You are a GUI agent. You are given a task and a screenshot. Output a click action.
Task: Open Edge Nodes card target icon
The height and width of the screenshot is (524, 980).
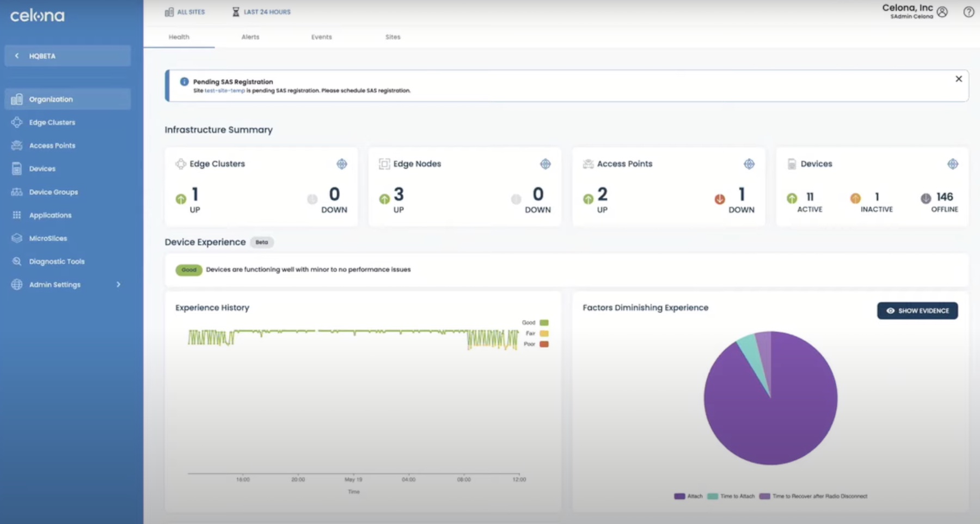[546, 164]
